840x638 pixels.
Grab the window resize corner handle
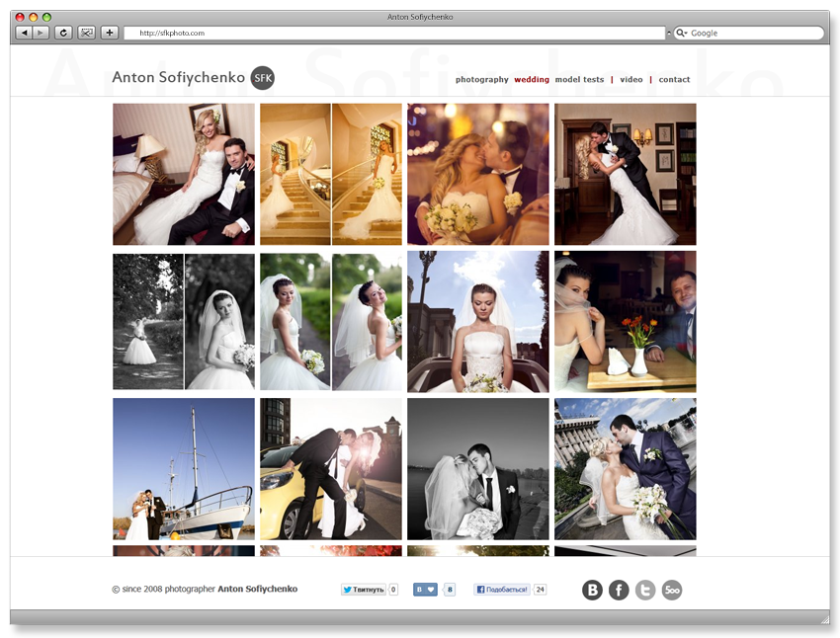tap(824, 620)
